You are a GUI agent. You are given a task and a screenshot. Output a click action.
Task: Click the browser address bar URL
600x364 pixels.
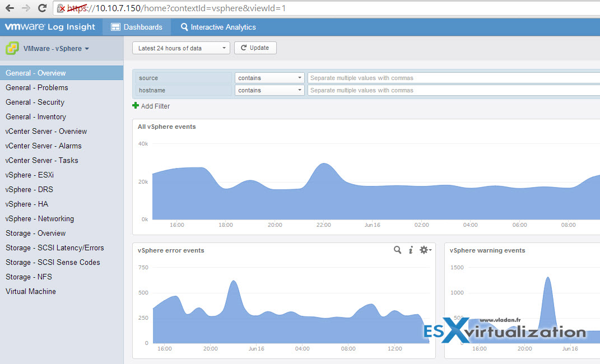177,8
